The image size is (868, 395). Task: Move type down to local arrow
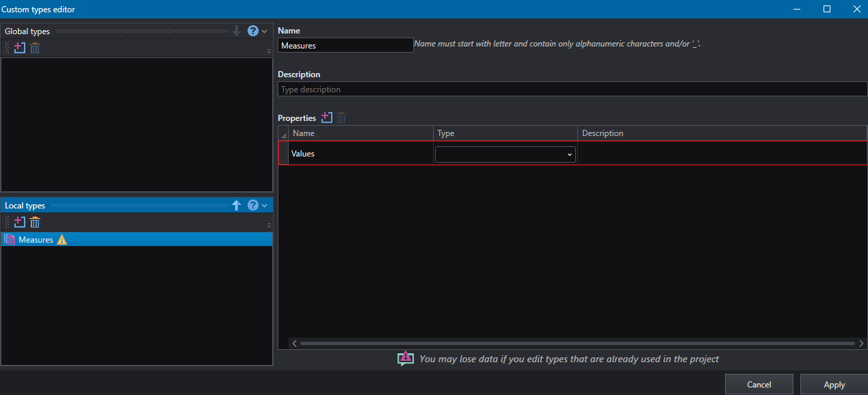tap(237, 31)
